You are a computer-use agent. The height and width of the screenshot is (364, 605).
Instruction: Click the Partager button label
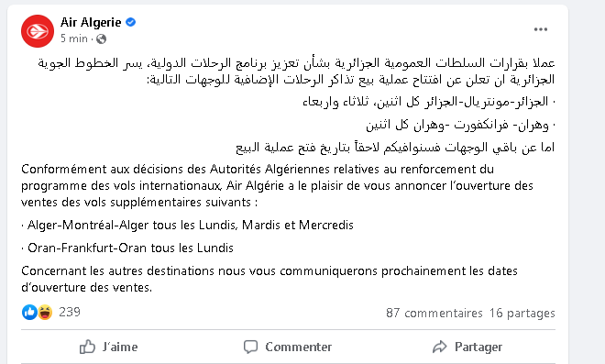(x=478, y=347)
